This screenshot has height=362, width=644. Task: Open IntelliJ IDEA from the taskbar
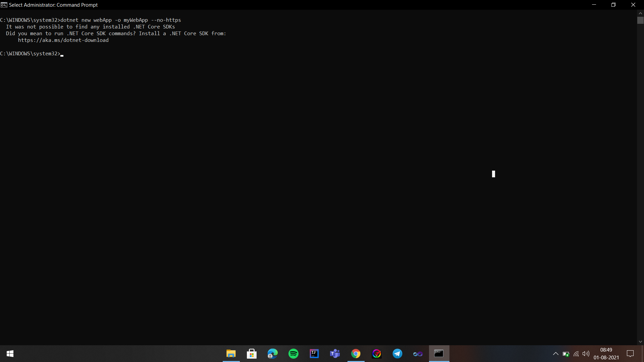tap(314, 354)
